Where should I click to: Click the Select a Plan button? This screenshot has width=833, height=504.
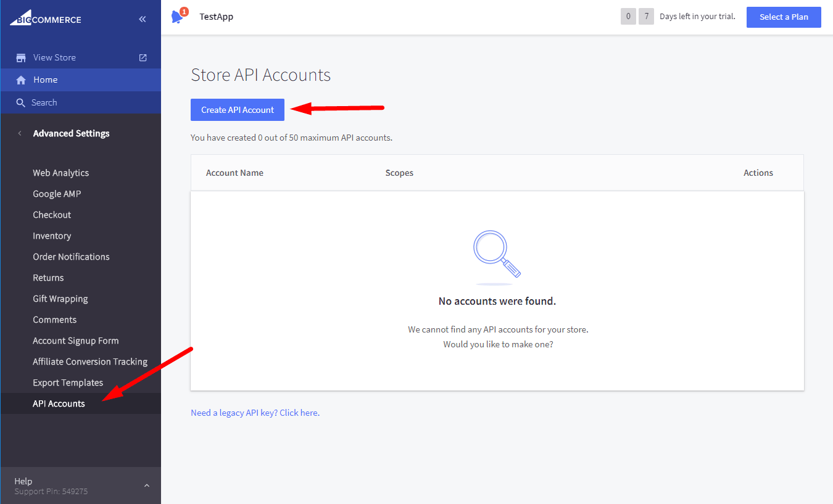tap(784, 17)
